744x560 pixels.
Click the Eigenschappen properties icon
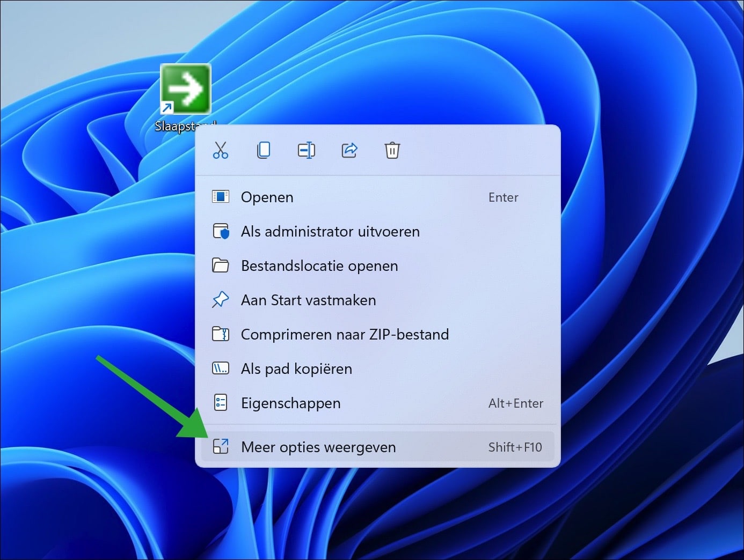point(221,403)
